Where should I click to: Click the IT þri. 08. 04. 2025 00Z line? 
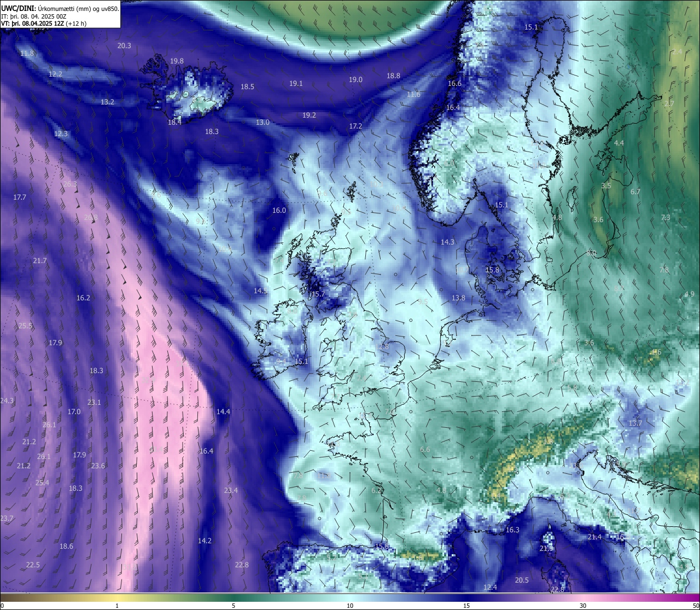pos(34,16)
